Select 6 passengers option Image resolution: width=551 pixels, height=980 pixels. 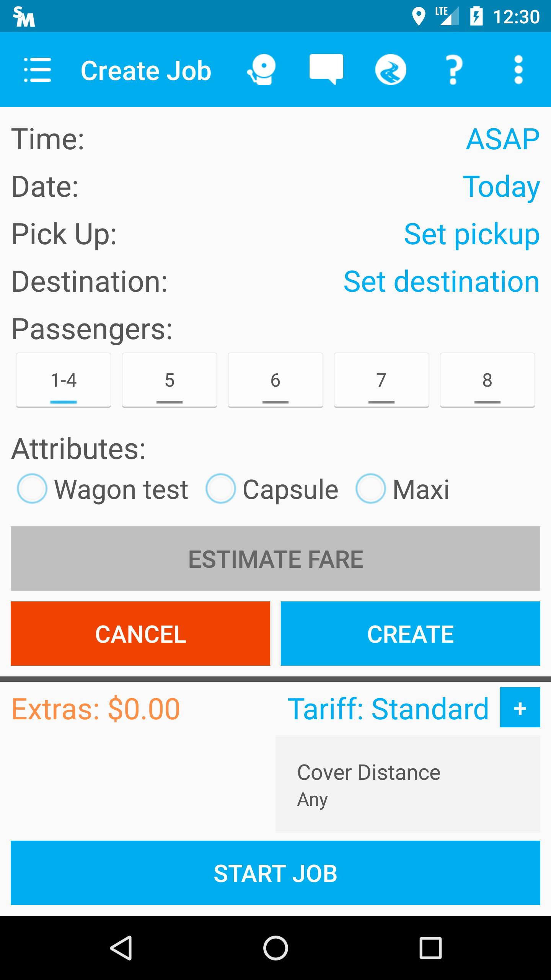click(x=275, y=380)
